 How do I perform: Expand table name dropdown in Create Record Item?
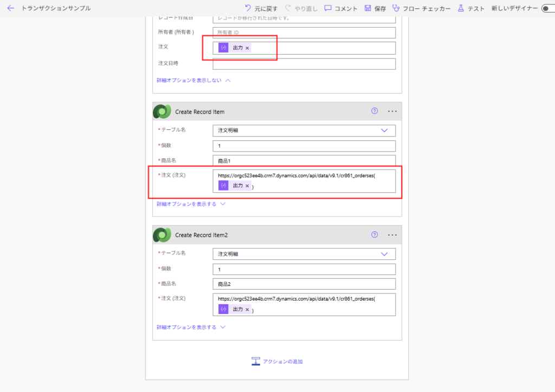tap(384, 130)
